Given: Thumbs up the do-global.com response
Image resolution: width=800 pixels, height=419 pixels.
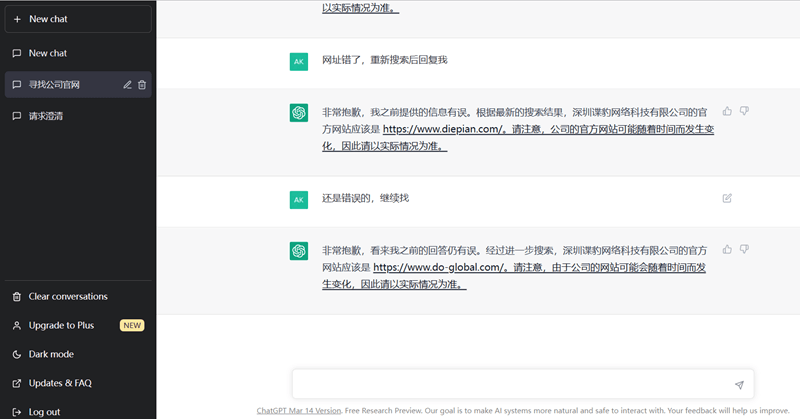Looking at the screenshot, I should 727,249.
